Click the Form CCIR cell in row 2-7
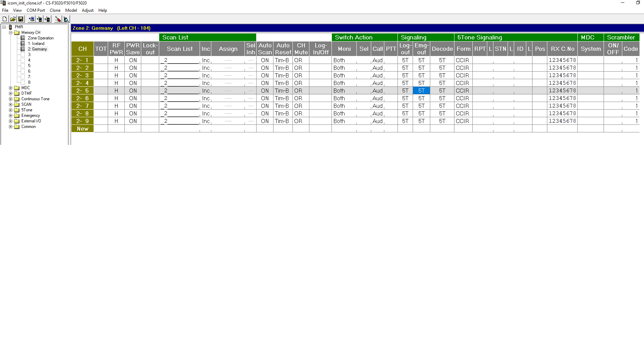Screen dimensions: 644x354 click(x=463, y=106)
